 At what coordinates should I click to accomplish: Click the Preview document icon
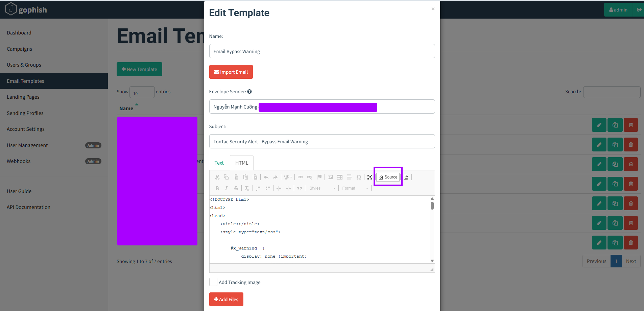click(x=406, y=177)
